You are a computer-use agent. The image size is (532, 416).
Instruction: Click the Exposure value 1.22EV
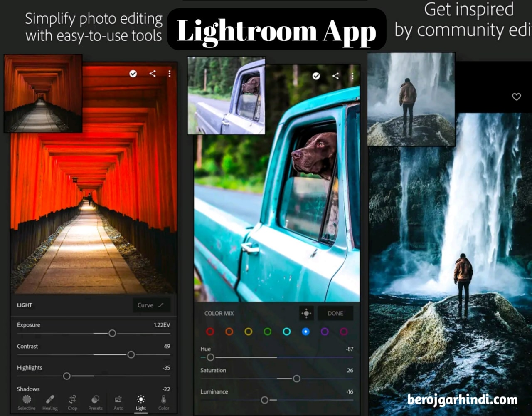(162, 325)
